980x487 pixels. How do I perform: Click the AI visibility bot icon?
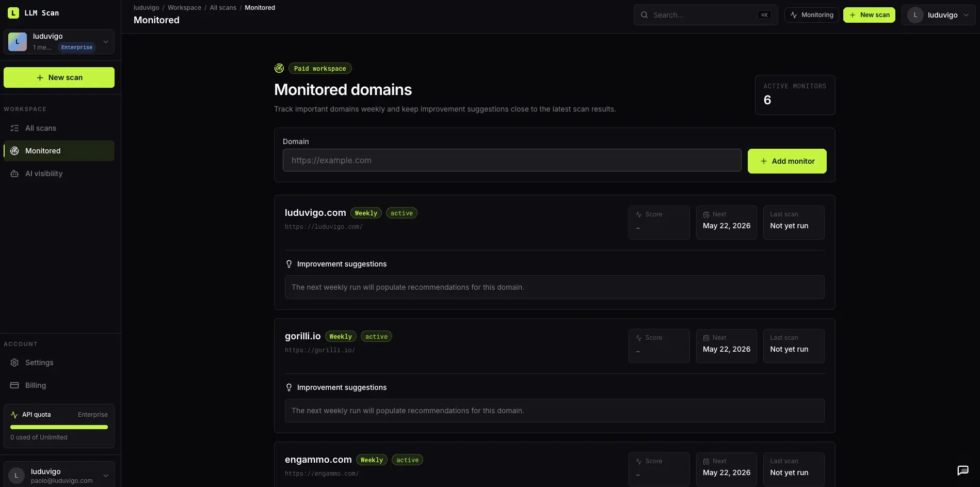click(x=14, y=174)
